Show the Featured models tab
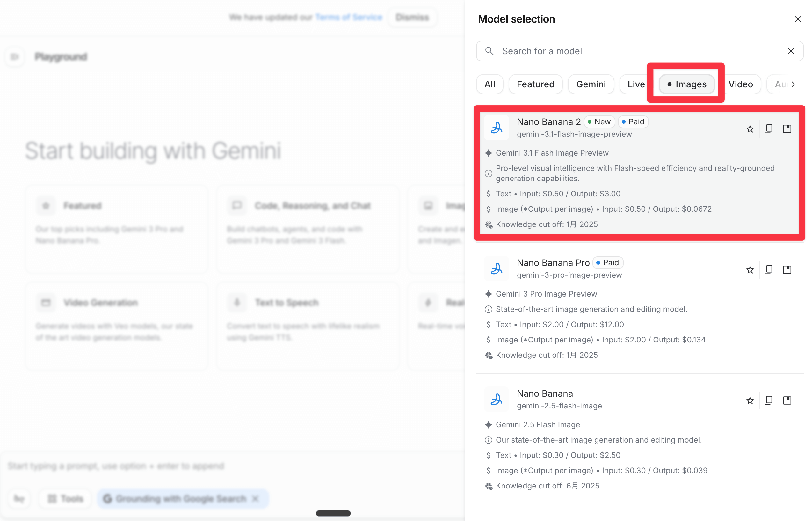This screenshot has width=812, height=521. click(535, 84)
